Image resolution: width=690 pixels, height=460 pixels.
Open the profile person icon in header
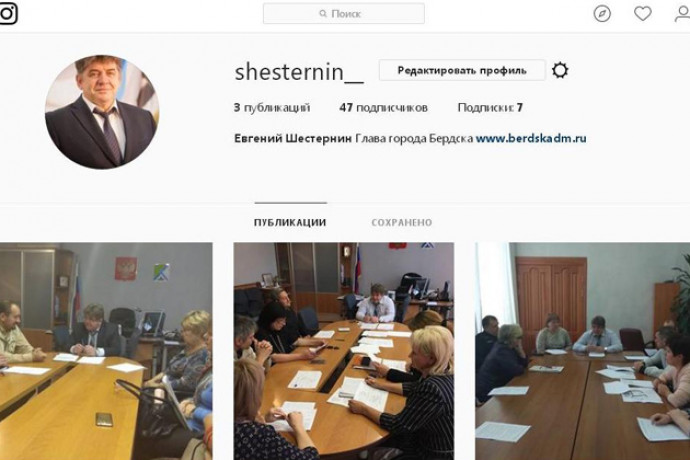pos(683,14)
